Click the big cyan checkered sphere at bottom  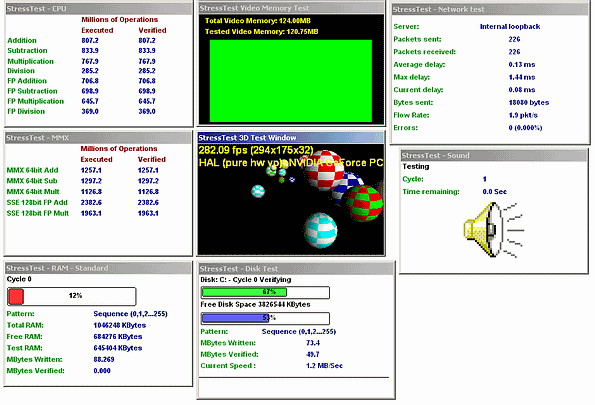point(321,230)
